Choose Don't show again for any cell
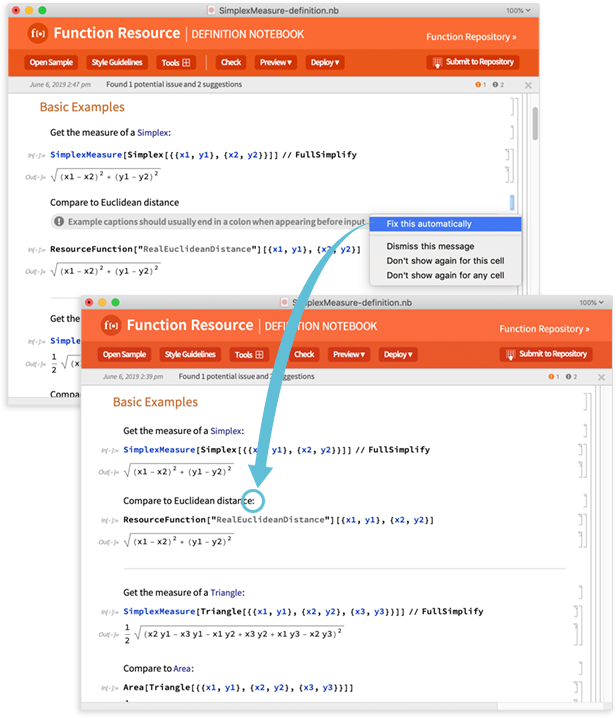The image size is (616, 718). click(445, 275)
